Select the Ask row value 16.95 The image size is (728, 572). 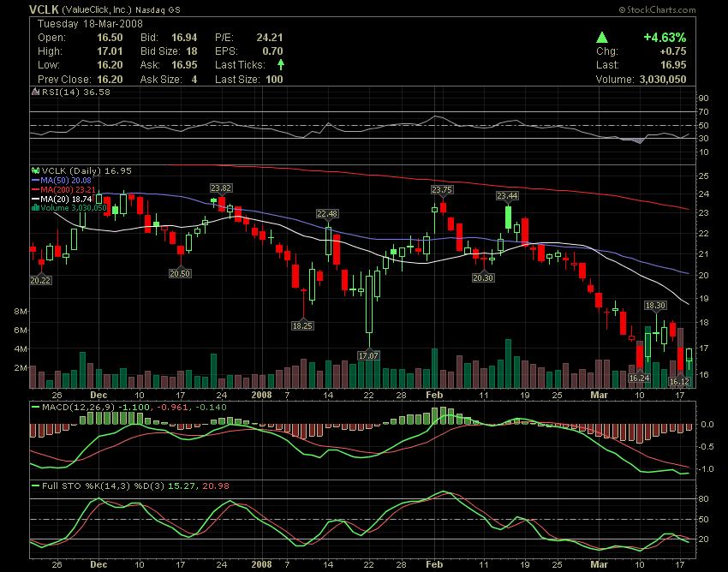pos(184,65)
